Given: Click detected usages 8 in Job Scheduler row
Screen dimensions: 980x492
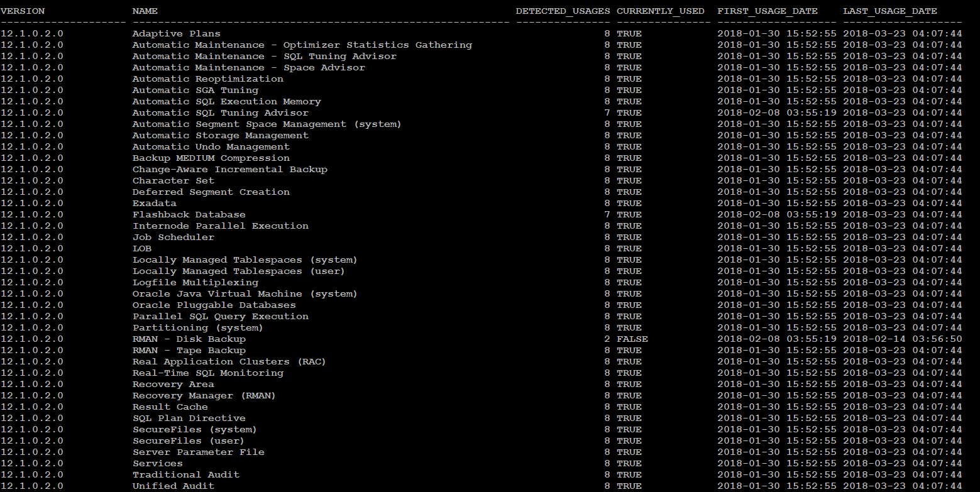Looking at the screenshot, I should (607, 237).
